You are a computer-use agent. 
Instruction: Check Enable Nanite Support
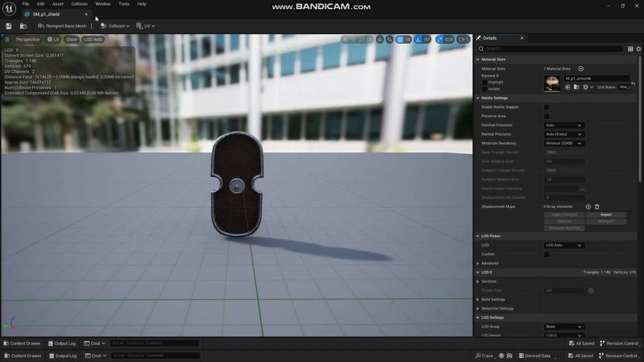click(547, 107)
